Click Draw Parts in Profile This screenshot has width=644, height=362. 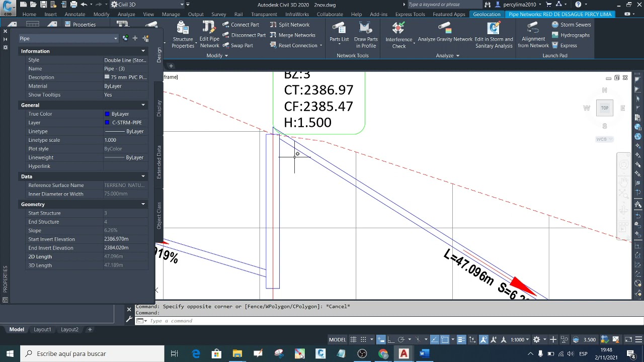click(366, 34)
